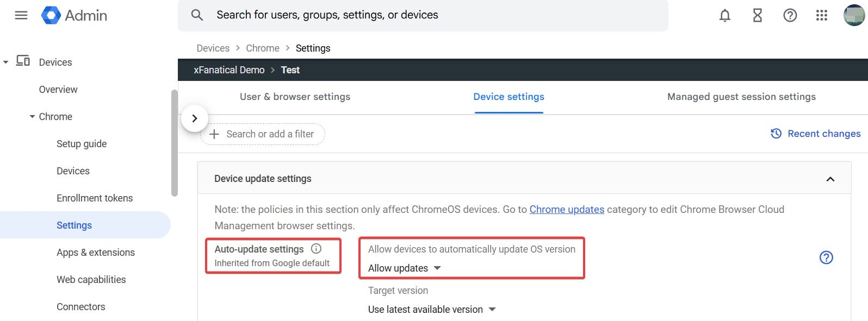View pending tasks via hourglass icon
Image resolution: width=868 pixels, height=321 pixels.
point(757,15)
